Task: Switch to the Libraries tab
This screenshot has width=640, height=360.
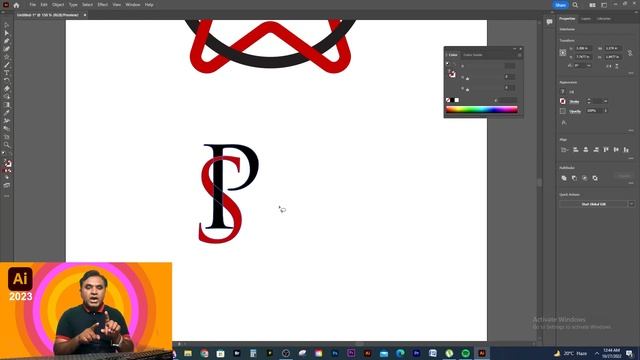Action: [604, 19]
